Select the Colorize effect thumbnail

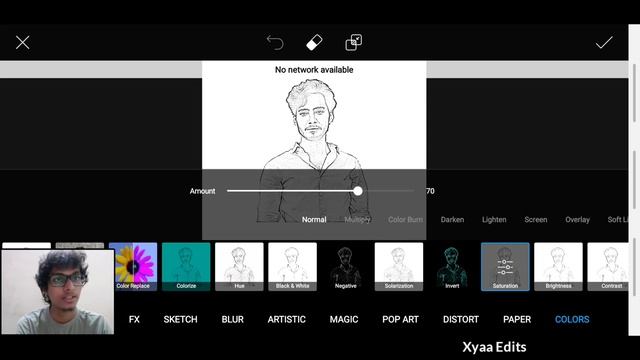(186, 267)
